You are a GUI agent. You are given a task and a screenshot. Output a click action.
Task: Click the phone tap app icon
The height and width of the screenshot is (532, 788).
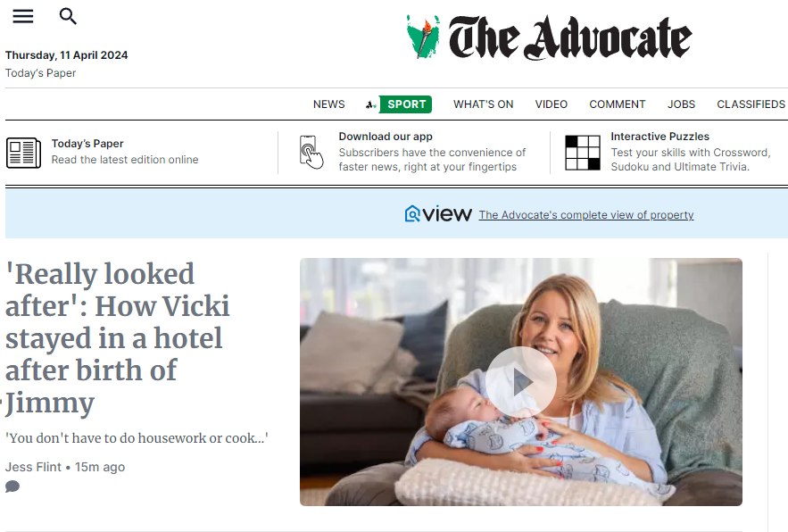(x=311, y=152)
